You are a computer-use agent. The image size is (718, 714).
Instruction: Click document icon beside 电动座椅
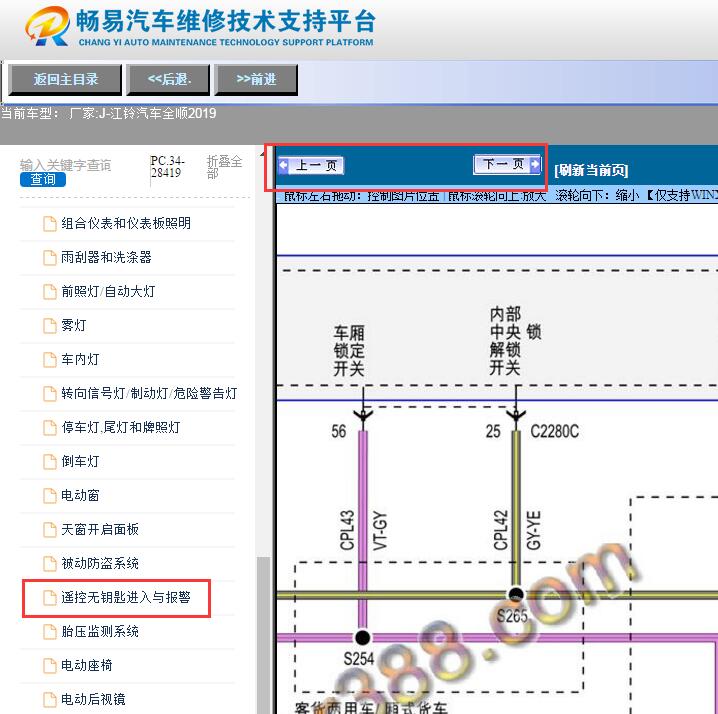[x=49, y=665]
